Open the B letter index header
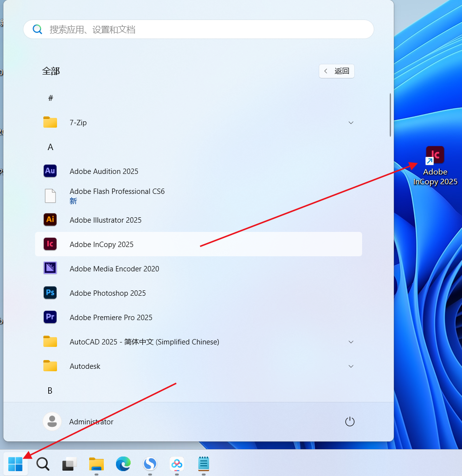Viewport: 462px width, 476px height. pos(50,391)
